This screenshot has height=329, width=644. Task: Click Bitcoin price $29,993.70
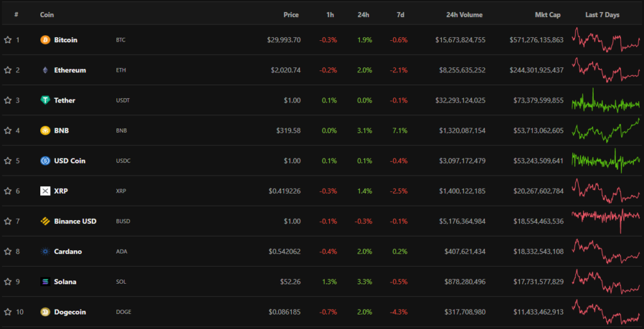click(x=284, y=40)
